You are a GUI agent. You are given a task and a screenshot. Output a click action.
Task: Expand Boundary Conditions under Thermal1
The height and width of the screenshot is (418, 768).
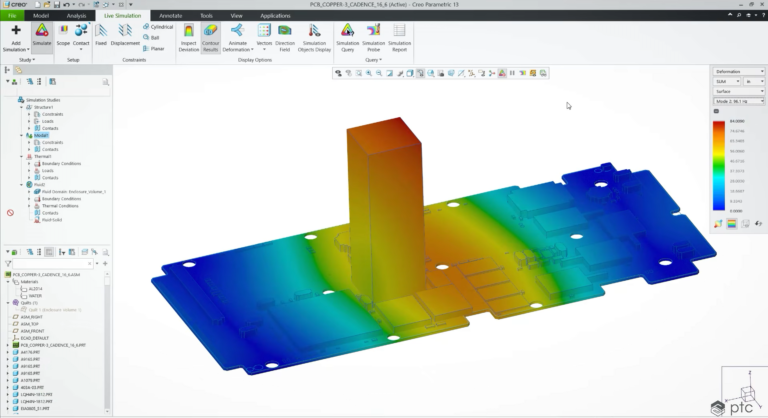tap(29, 164)
